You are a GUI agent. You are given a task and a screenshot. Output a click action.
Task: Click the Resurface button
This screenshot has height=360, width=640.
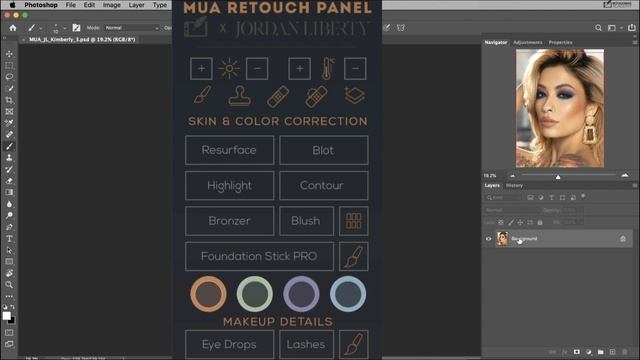tap(229, 150)
